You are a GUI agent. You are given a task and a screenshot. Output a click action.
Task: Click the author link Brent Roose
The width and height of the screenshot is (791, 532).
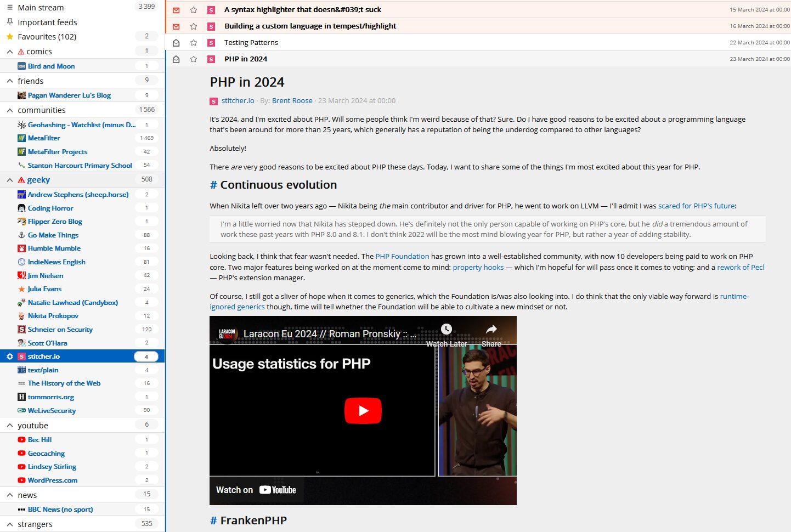(292, 101)
